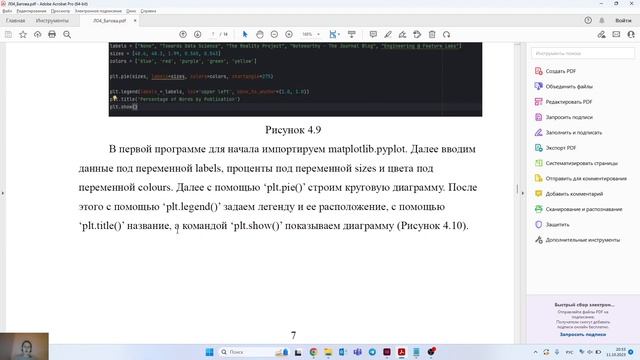
Task: Open Adobe Acrobat taskbar icon
Action: pos(402,352)
